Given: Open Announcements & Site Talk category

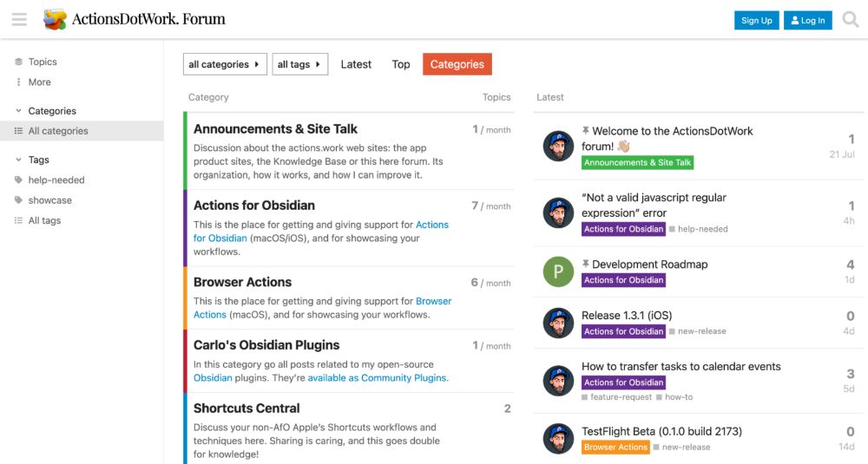Looking at the screenshot, I should pyautogui.click(x=276, y=129).
